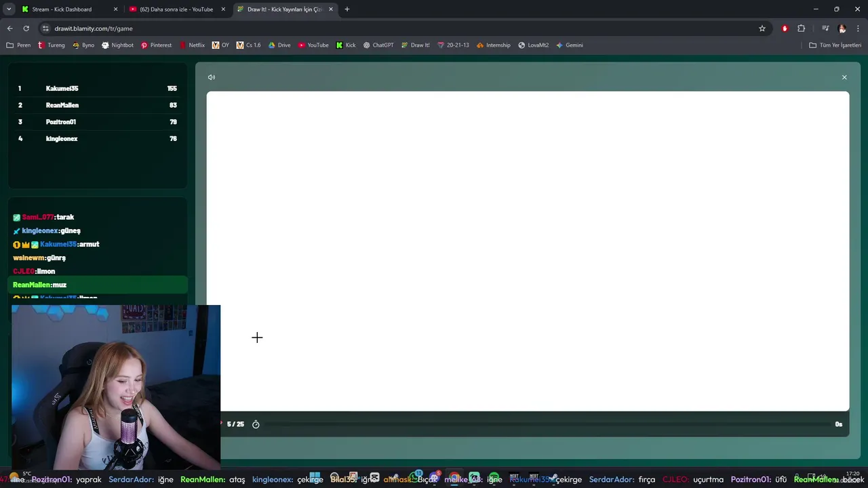868x488 pixels.
Task: Open a new browser tab
Action: coord(347,9)
